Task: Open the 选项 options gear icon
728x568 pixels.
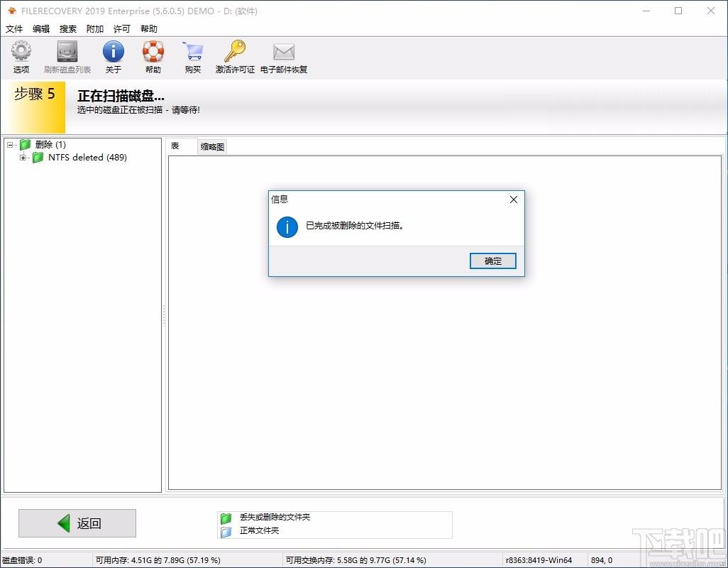Action: (x=21, y=51)
